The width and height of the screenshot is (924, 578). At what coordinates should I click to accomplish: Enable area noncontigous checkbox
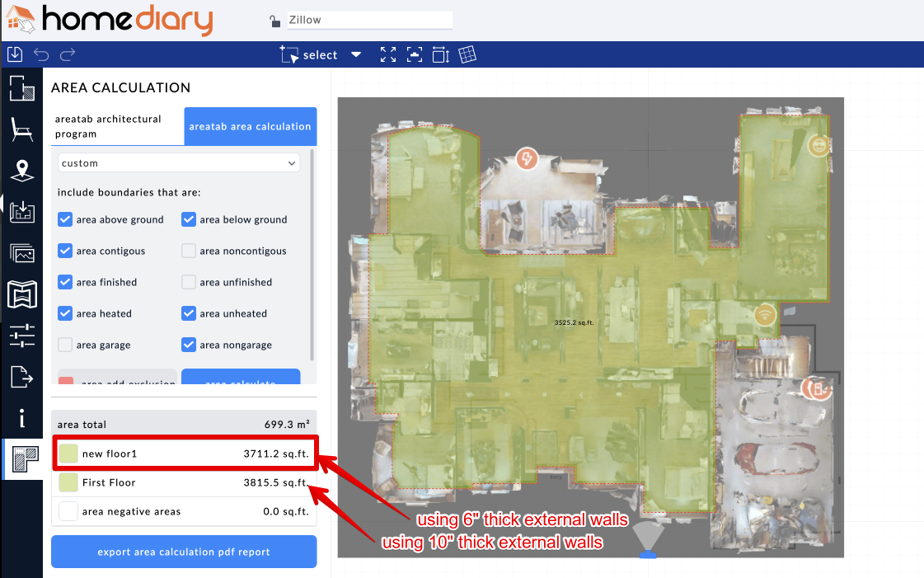[x=189, y=251]
